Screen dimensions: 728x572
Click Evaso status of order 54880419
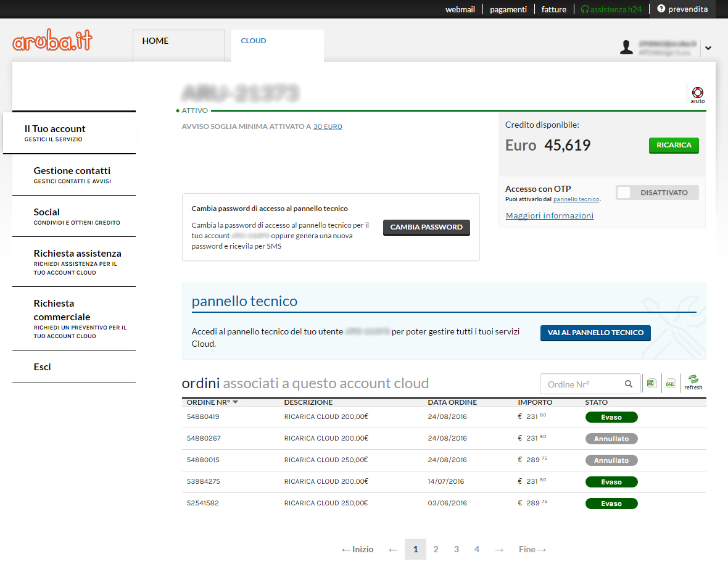(611, 417)
